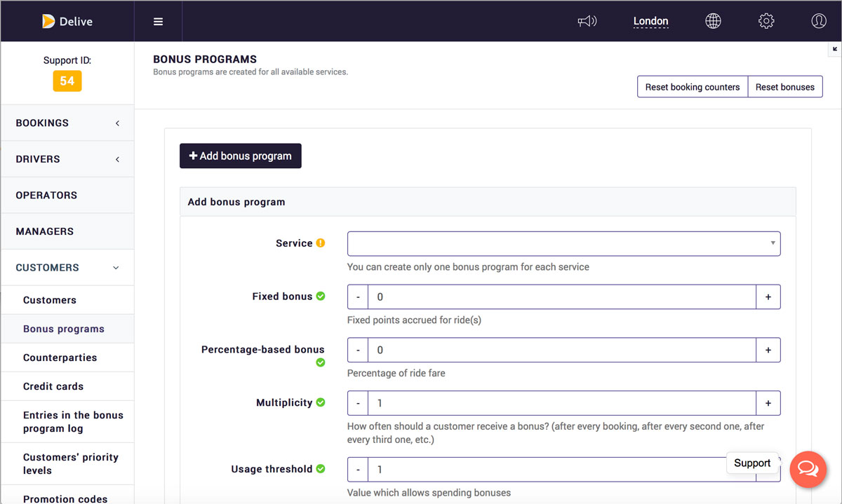Click the Add bonus program panel header

tap(488, 202)
